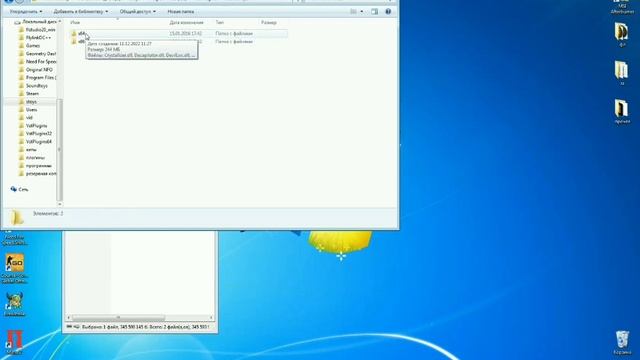Viewport: 640px width, 360px height.
Task: Open the view options dropdown arrow
Action: (x=362, y=11)
